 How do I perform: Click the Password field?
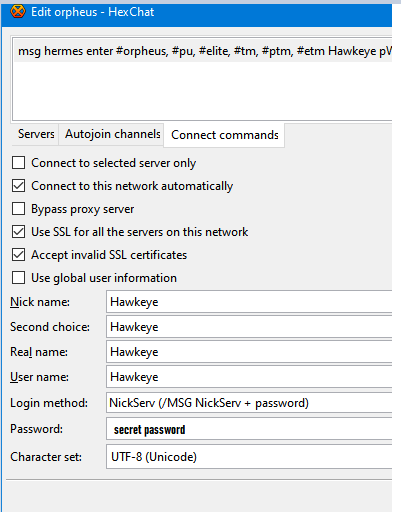coord(249,429)
